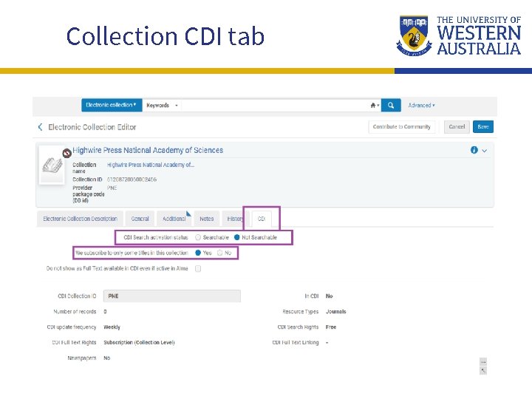Viewport: 532px width, 399px height.
Task: Tick Do not show as Full Text checkbox
Action: coord(198,269)
